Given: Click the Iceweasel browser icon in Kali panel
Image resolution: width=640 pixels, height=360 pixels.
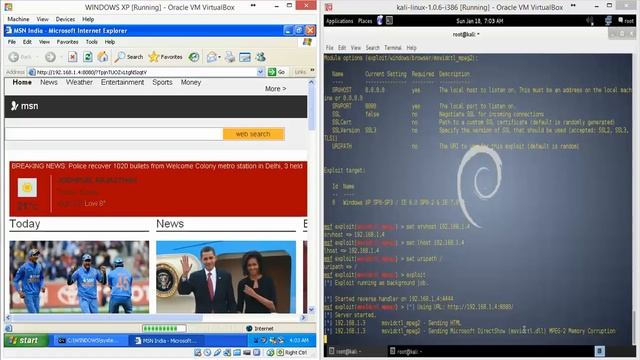Looking at the screenshot, I should [380, 20].
